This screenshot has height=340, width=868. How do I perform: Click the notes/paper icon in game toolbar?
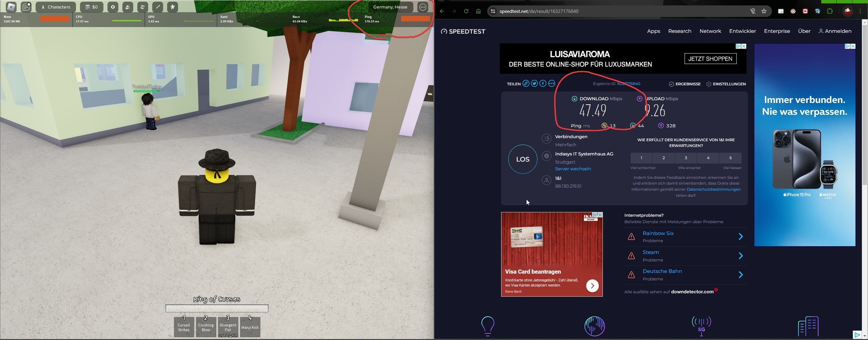pyautogui.click(x=142, y=7)
